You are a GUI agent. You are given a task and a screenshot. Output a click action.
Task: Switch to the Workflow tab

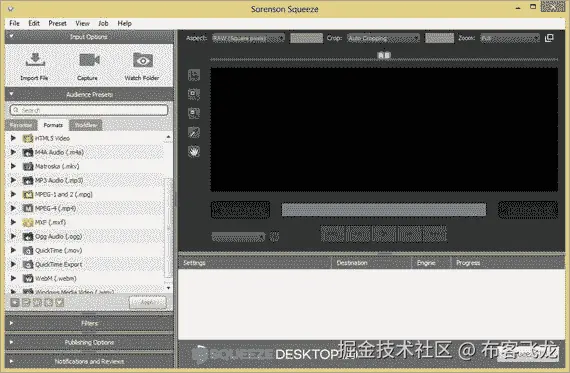click(86, 125)
